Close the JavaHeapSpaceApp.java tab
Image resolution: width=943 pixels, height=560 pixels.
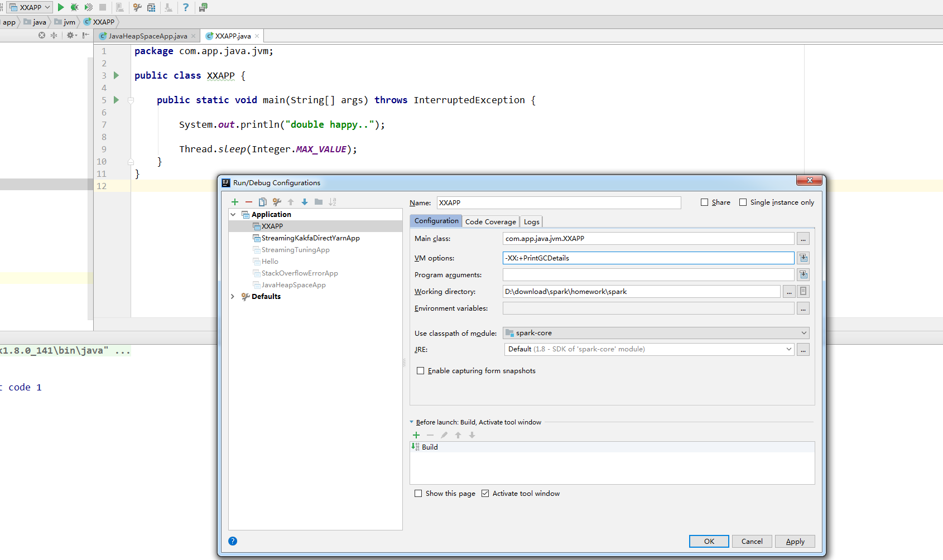(x=194, y=36)
